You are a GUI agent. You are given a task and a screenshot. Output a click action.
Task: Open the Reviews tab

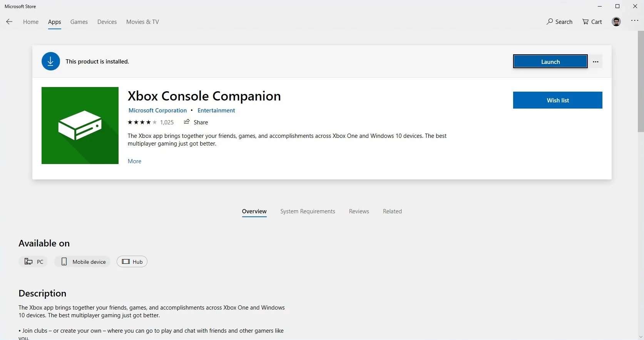coord(359,211)
